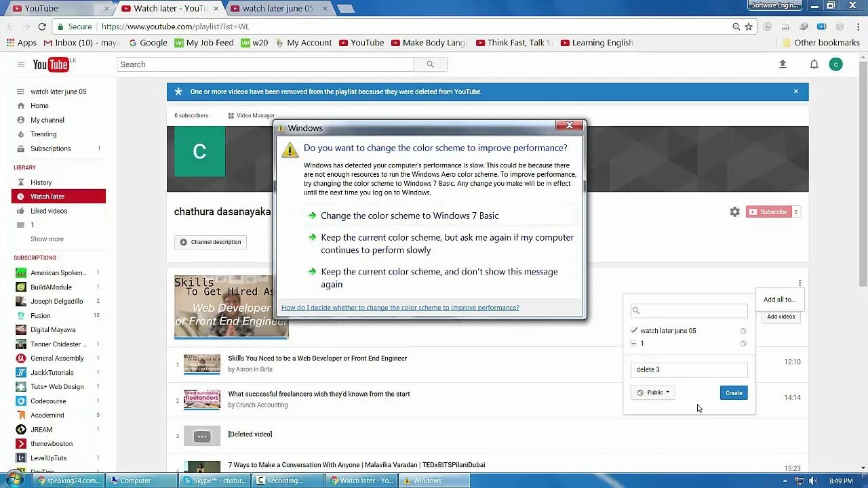Viewport: 868px width, 488px height.
Task: Open General Assembly subscription channel
Action: click(58, 359)
